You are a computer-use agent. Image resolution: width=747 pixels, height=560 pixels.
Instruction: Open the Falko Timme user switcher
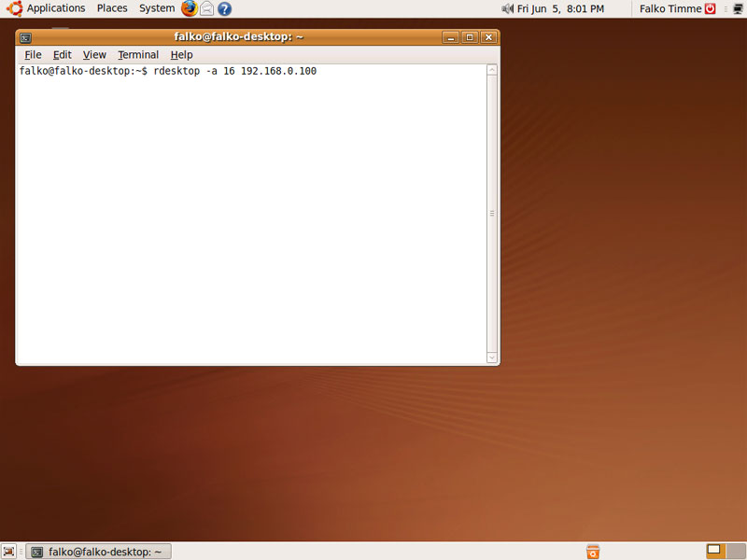coord(670,8)
